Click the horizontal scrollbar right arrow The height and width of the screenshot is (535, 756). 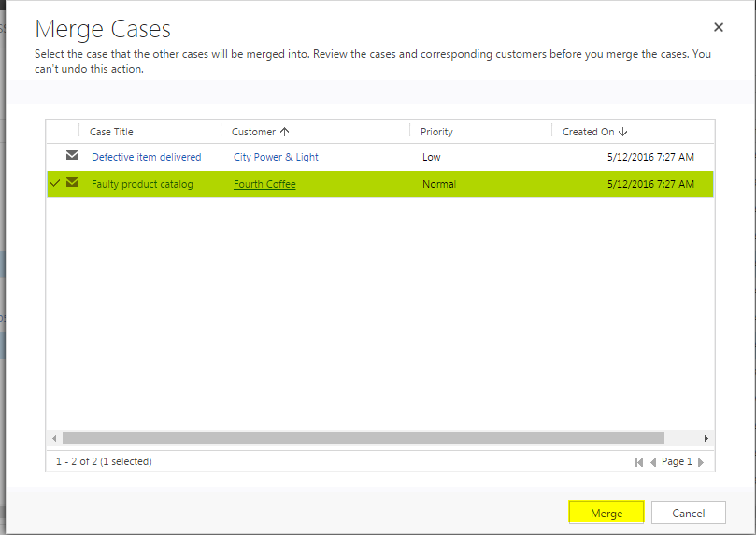click(706, 438)
